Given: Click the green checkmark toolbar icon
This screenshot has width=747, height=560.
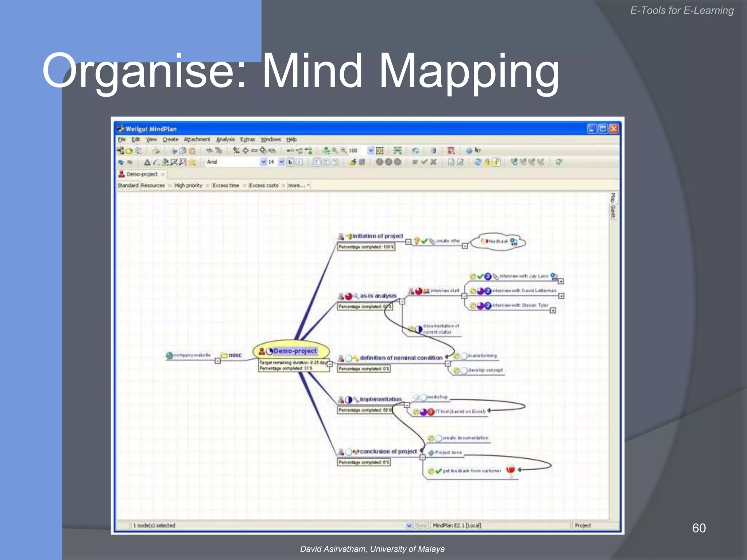Looking at the screenshot, I should pyautogui.click(x=424, y=162).
